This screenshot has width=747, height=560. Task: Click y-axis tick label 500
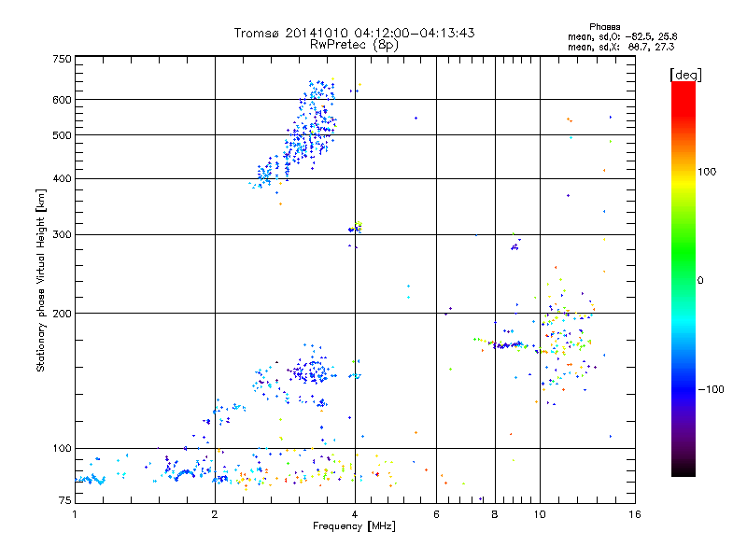pyautogui.click(x=62, y=135)
